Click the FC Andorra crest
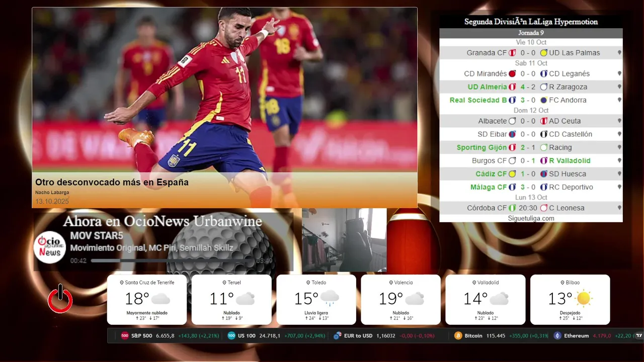This screenshot has height=362, width=644. (543, 100)
